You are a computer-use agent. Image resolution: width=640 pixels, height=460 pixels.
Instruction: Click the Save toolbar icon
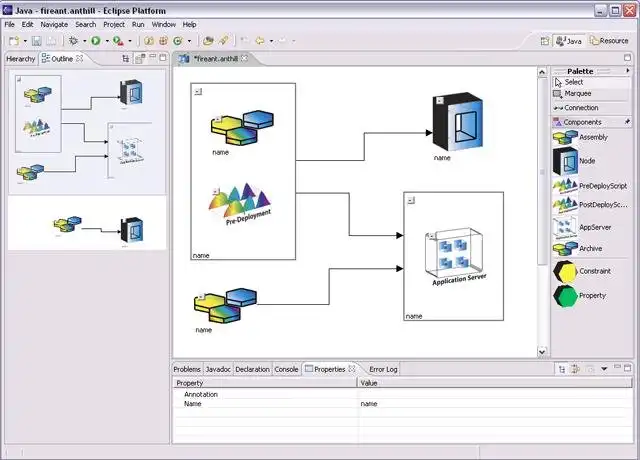coord(37,41)
